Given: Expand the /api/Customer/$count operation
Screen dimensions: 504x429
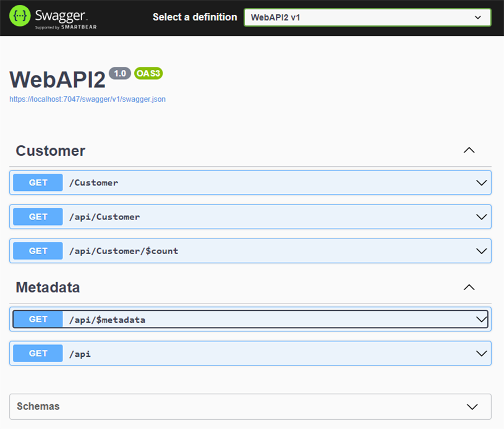Looking at the screenshot, I should pos(482,251).
